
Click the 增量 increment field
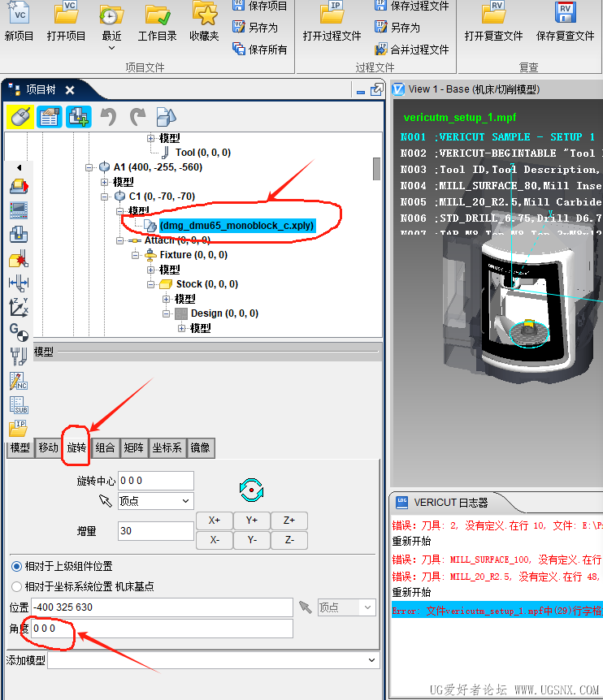point(156,531)
